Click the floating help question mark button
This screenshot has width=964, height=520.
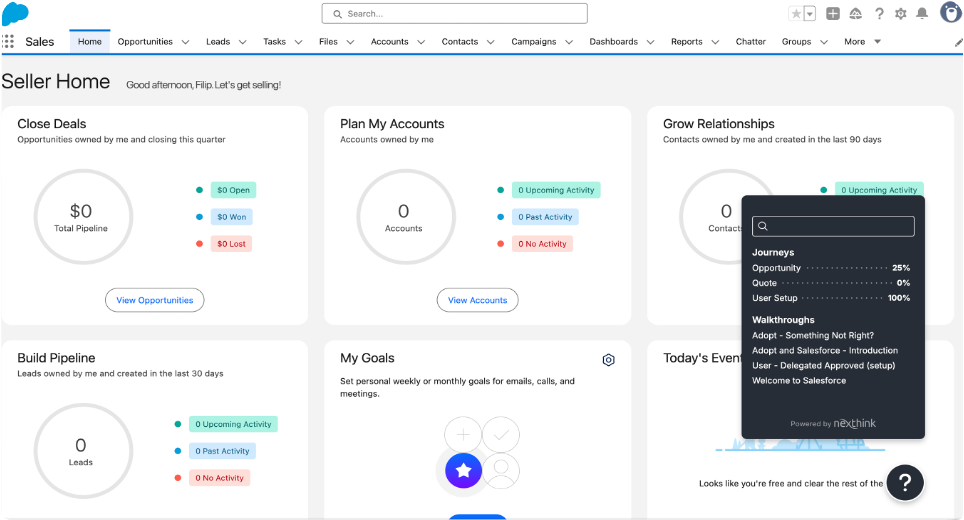pyautogui.click(x=905, y=482)
